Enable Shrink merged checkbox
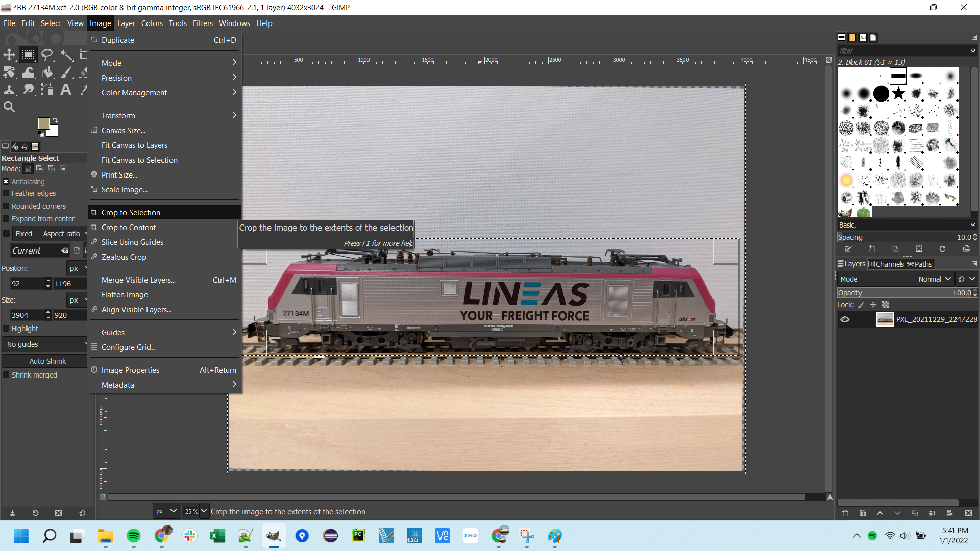The width and height of the screenshot is (980, 551). pos(6,375)
